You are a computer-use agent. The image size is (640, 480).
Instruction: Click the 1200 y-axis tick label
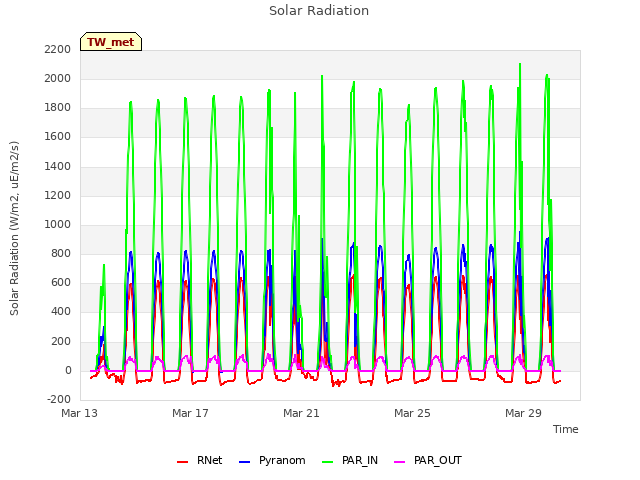click(x=58, y=196)
